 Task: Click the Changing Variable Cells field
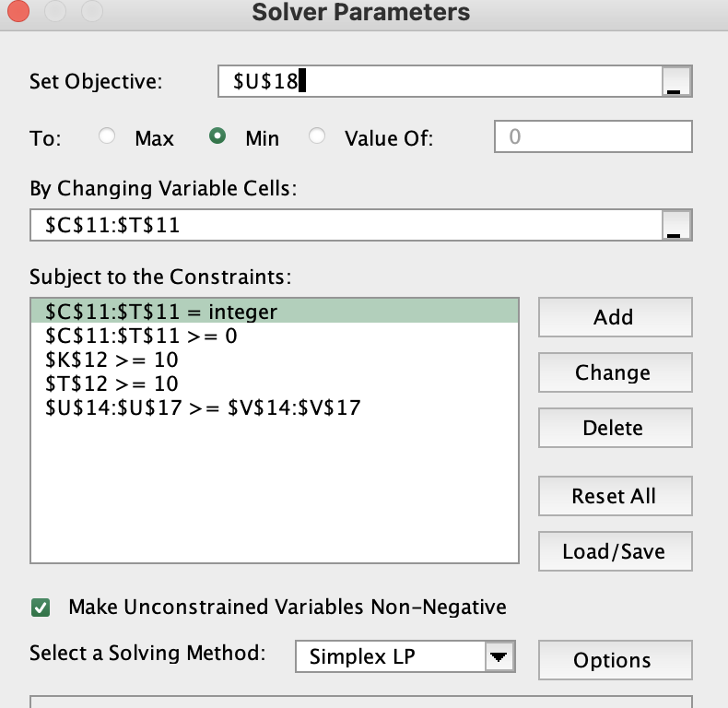pyautogui.click(x=345, y=226)
